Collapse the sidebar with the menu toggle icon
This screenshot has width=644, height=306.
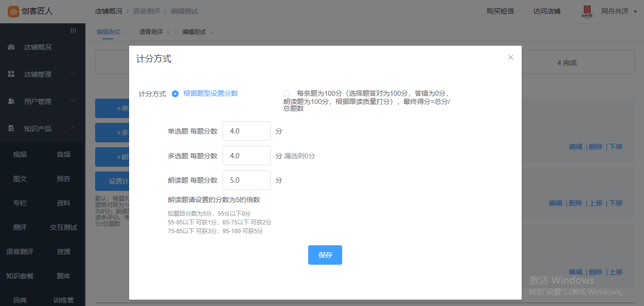(x=73, y=31)
